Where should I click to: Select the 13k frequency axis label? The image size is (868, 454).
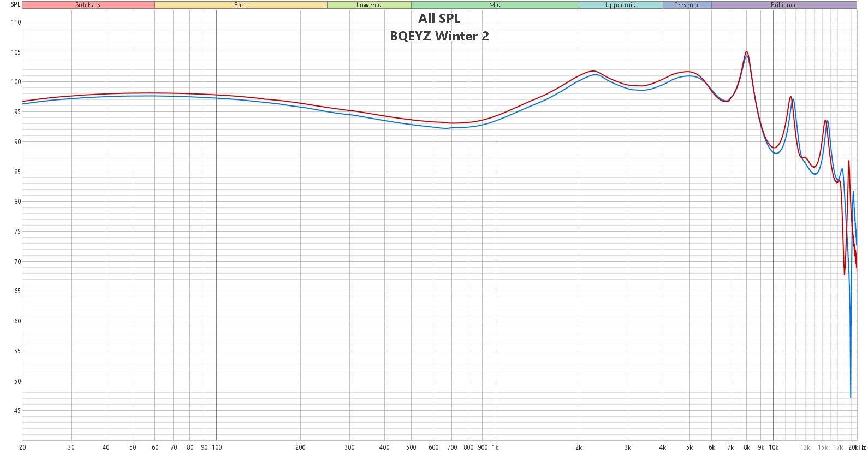coord(805,447)
